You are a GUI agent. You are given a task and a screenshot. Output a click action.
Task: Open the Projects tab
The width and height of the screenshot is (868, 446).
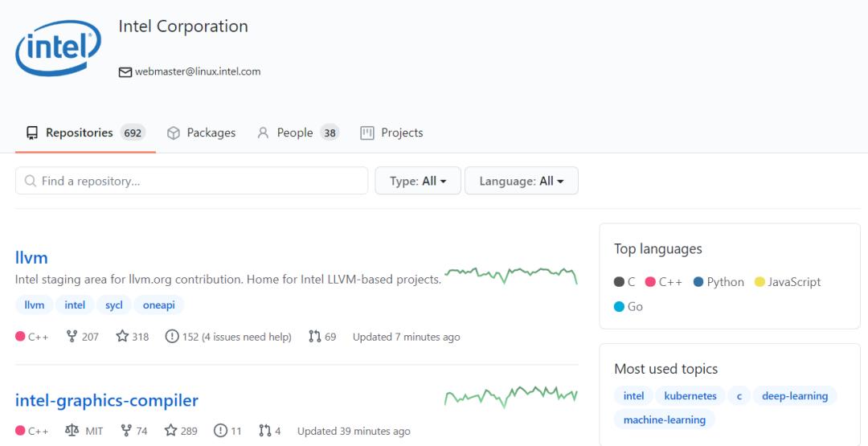click(x=391, y=133)
